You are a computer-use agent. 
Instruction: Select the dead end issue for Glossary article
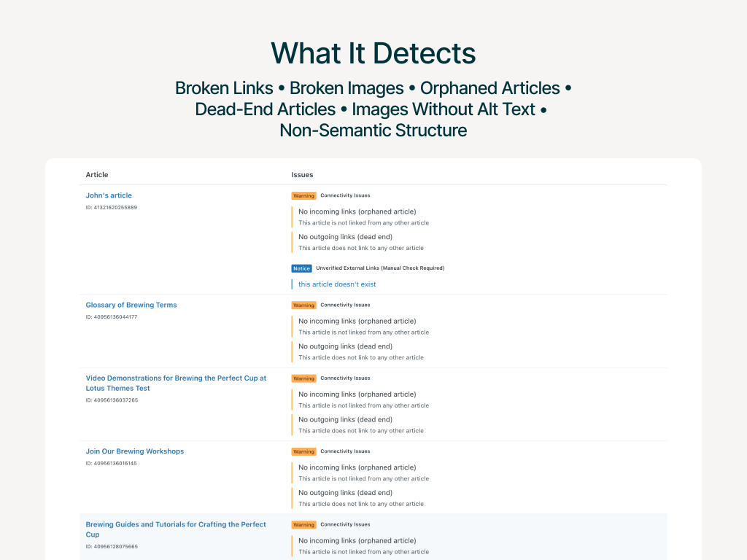pyautogui.click(x=345, y=346)
